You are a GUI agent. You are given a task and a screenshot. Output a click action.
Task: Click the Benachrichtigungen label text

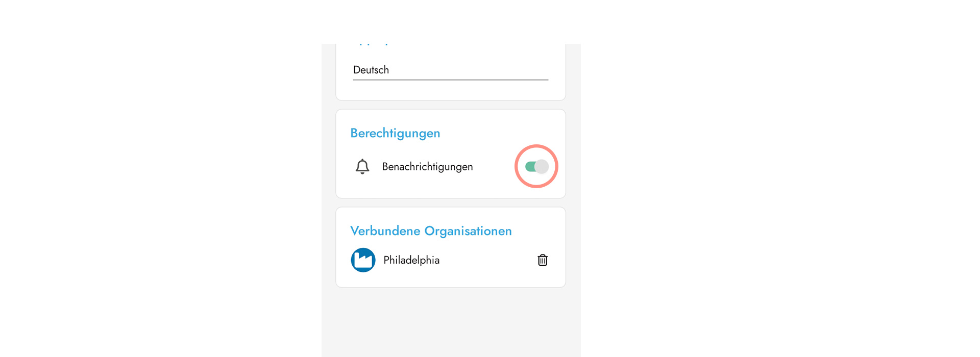427,167
